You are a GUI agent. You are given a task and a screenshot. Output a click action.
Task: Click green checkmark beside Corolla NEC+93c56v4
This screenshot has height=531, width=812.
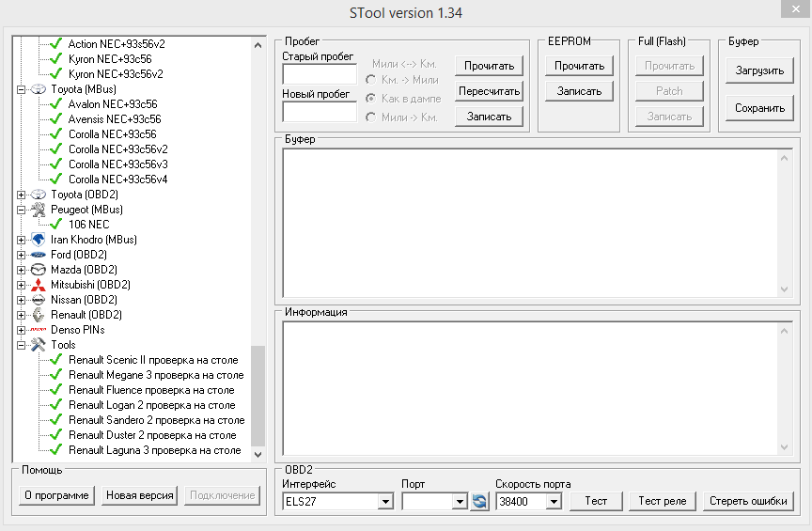[x=56, y=180]
